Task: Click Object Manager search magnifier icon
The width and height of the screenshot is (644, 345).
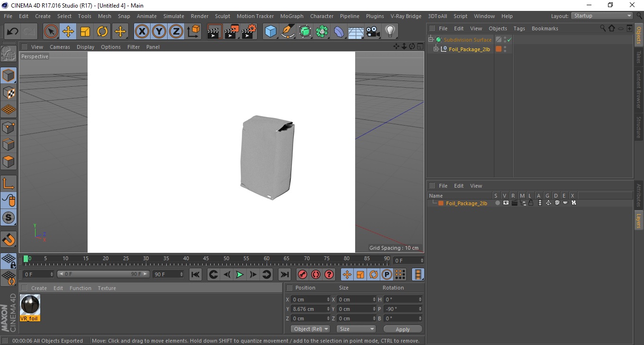Action: (x=603, y=28)
